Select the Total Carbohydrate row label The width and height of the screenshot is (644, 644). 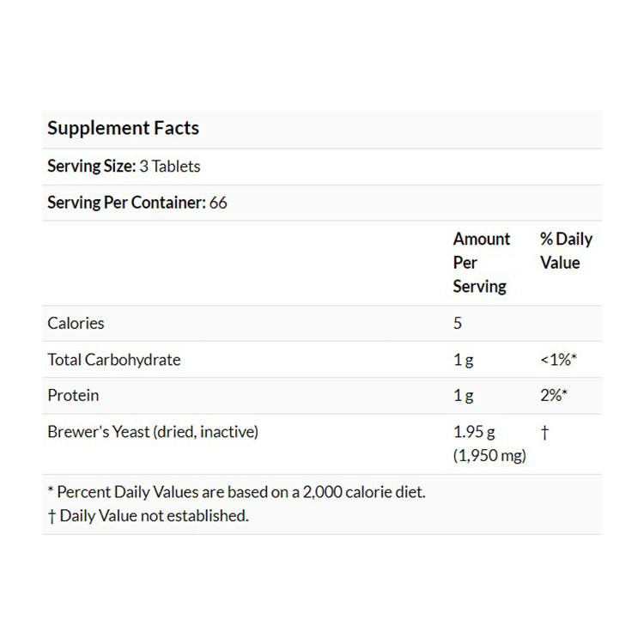[x=114, y=360]
